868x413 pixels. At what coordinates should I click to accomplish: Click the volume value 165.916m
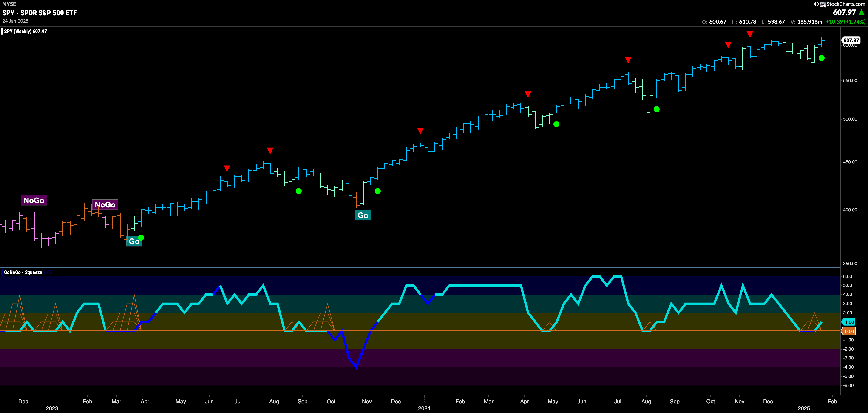tap(810, 22)
